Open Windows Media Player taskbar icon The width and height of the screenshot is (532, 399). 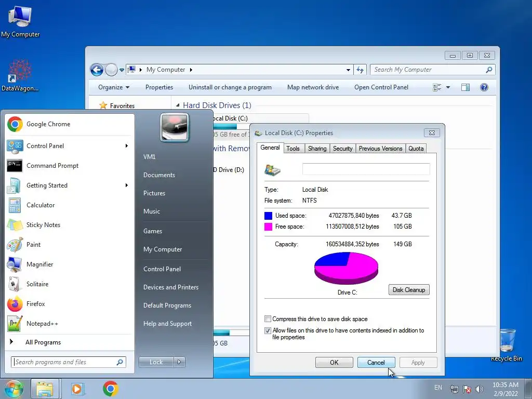[78, 389]
